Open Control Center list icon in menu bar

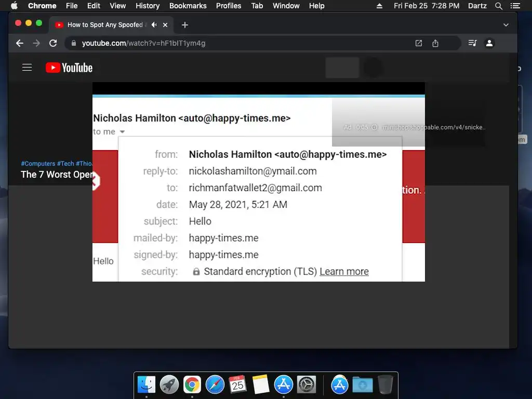(515, 6)
